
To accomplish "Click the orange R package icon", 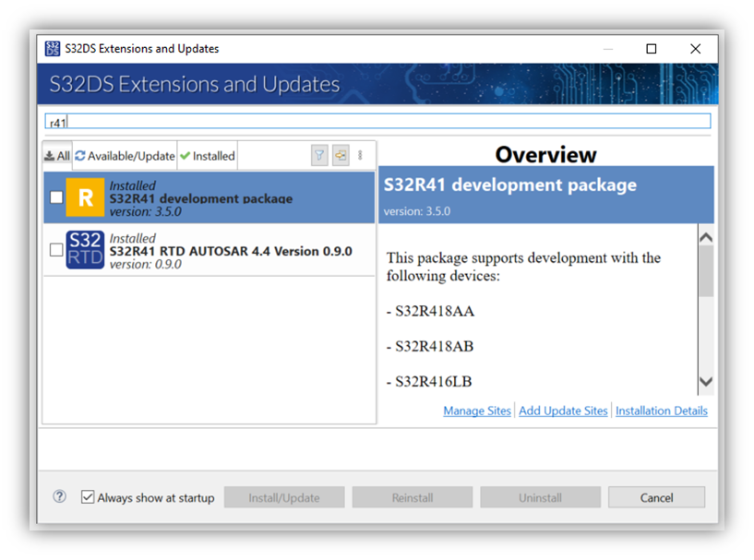I will coord(85,197).
